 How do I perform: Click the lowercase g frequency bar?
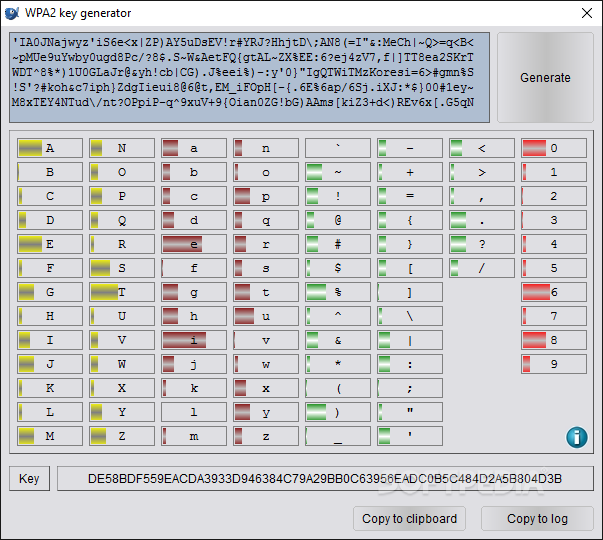[194, 292]
